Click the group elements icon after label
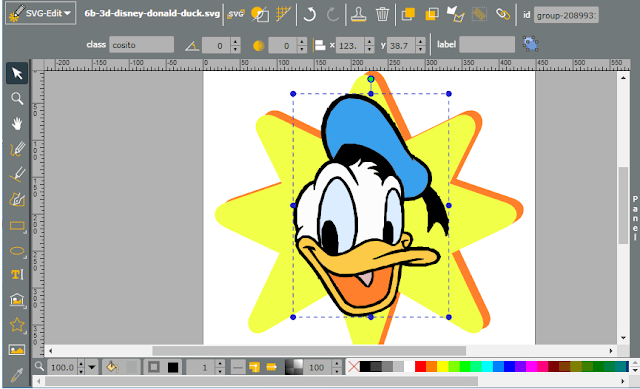640x389 pixels. [530, 44]
